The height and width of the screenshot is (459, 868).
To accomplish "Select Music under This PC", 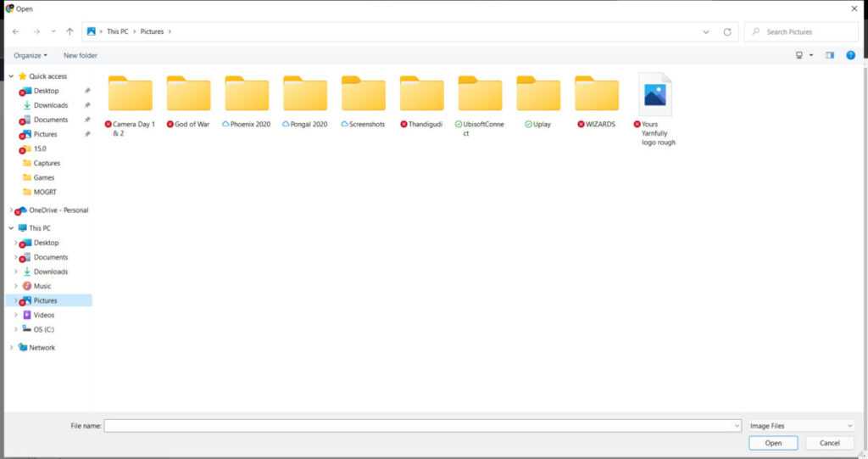I will 42,286.
